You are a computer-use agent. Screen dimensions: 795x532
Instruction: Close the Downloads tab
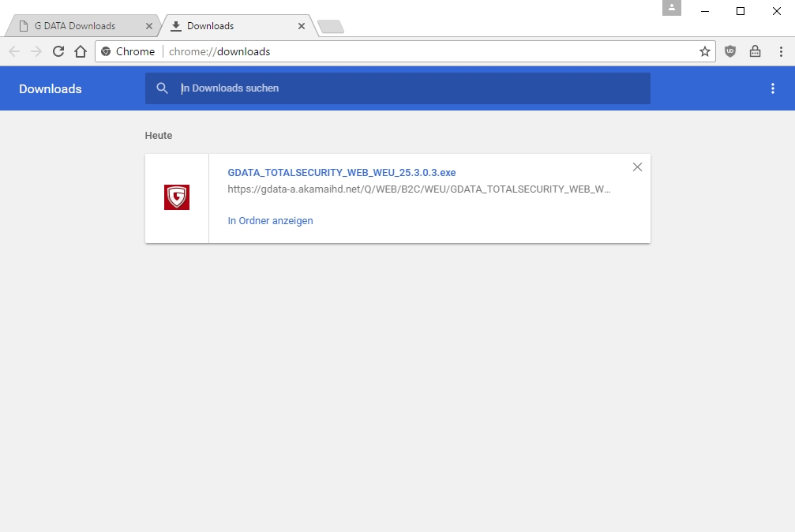click(301, 26)
